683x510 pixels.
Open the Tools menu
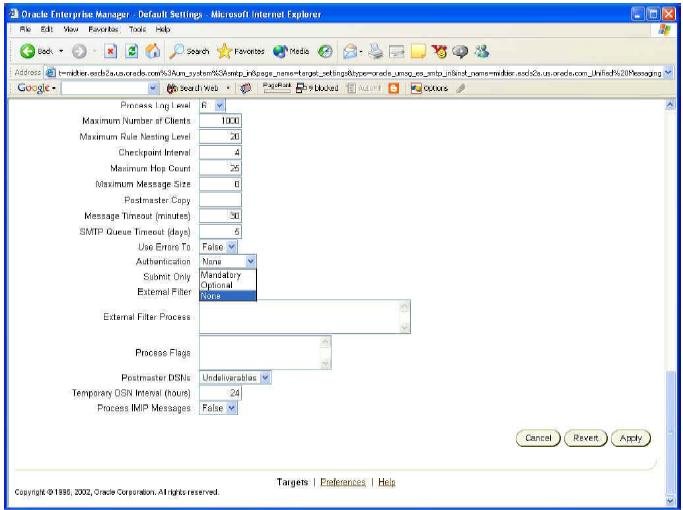137,29
